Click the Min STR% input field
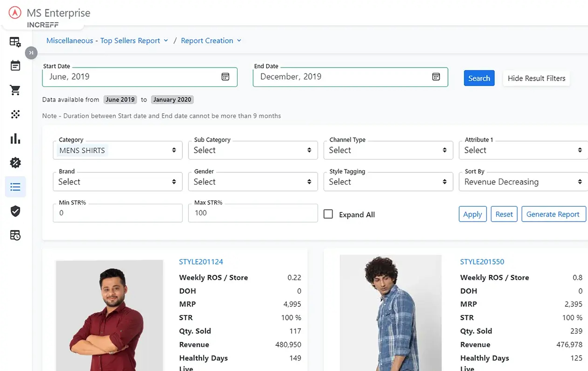Image resolution: width=588 pixels, height=371 pixels. click(117, 213)
